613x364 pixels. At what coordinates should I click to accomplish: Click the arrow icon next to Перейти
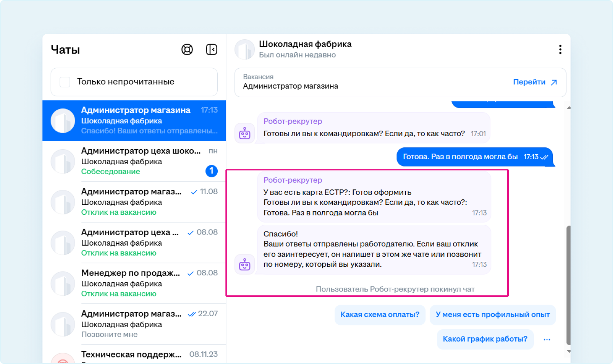pyautogui.click(x=554, y=82)
